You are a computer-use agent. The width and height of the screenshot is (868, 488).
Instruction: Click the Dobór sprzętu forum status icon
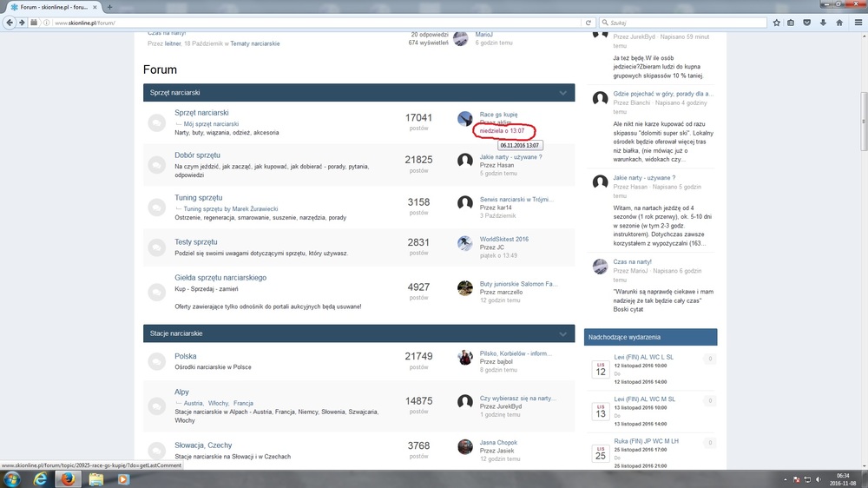pos(156,164)
